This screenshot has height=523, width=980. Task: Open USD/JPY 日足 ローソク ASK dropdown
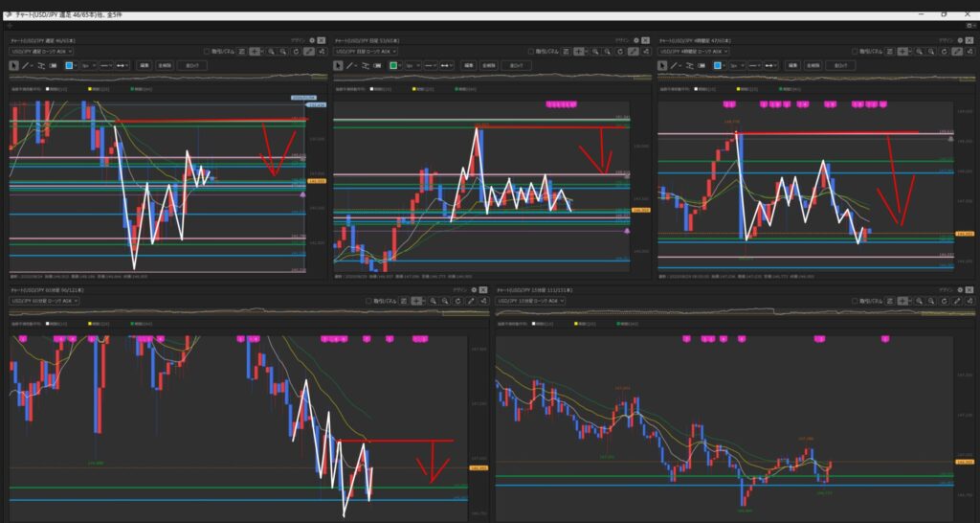(366, 52)
